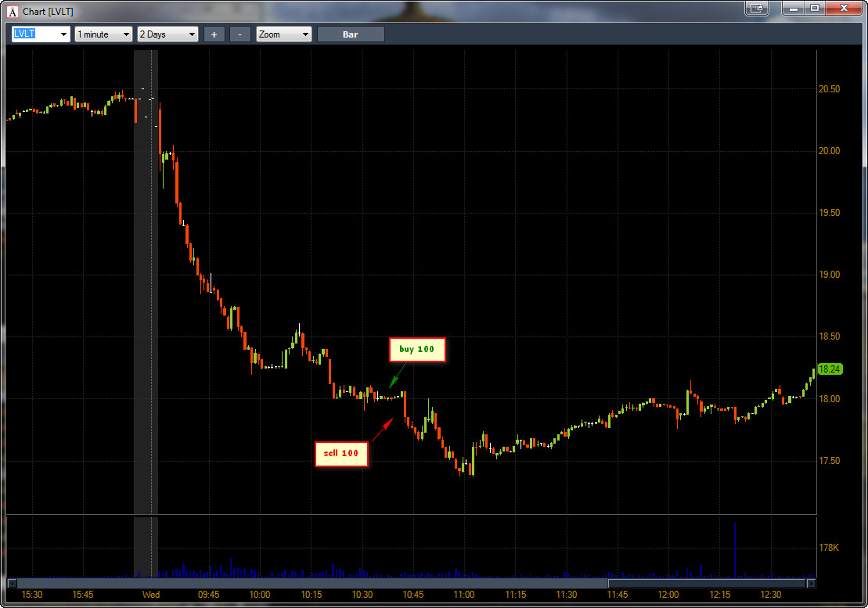Open the 1 minute interval dropdown
Screen dimensions: 868x608
coord(103,34)
